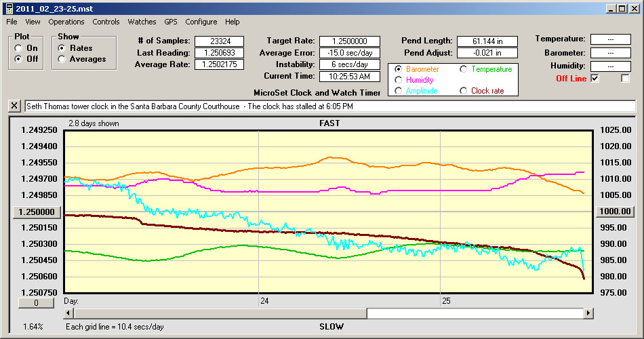Select the Barometer plot radio button
This screenshot has height=339, width=644.
tap(399, 69)
